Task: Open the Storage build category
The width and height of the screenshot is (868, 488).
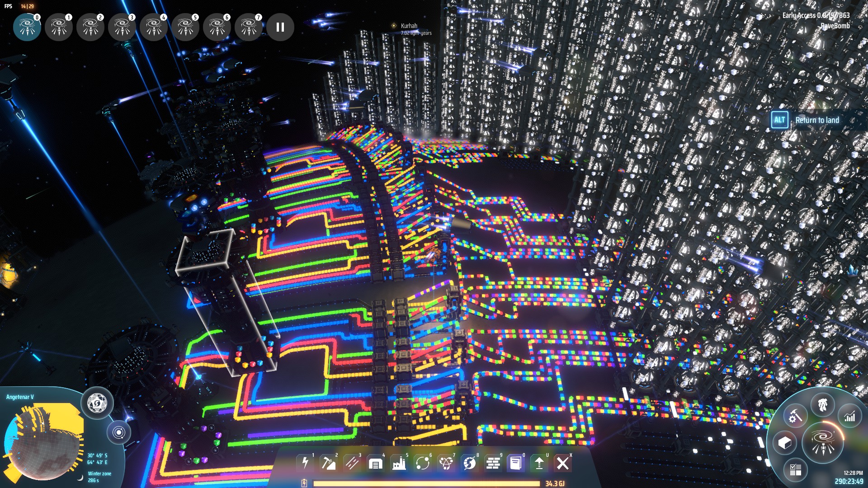Action: [376, 463]
